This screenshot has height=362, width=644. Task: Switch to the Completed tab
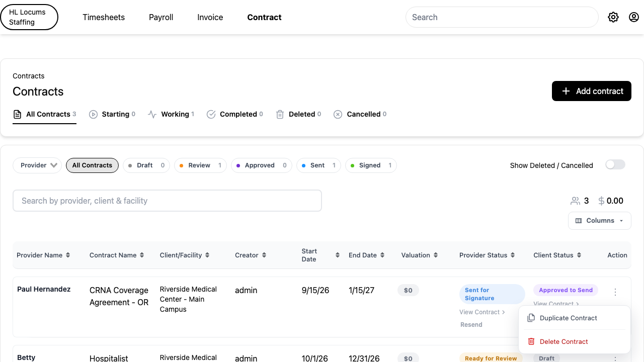point(235,114)
